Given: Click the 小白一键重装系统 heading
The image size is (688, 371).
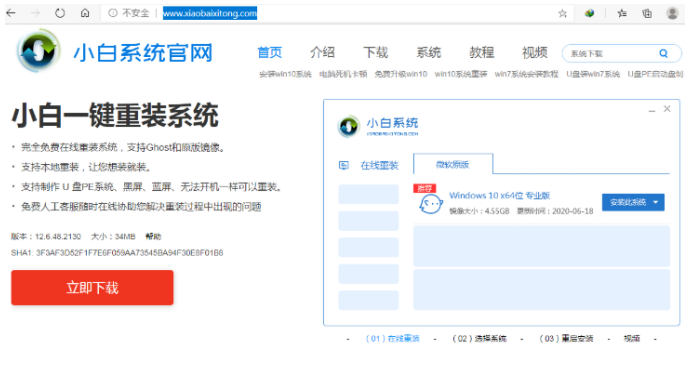Looking at the screenshot, I should [x=115, y=116].
